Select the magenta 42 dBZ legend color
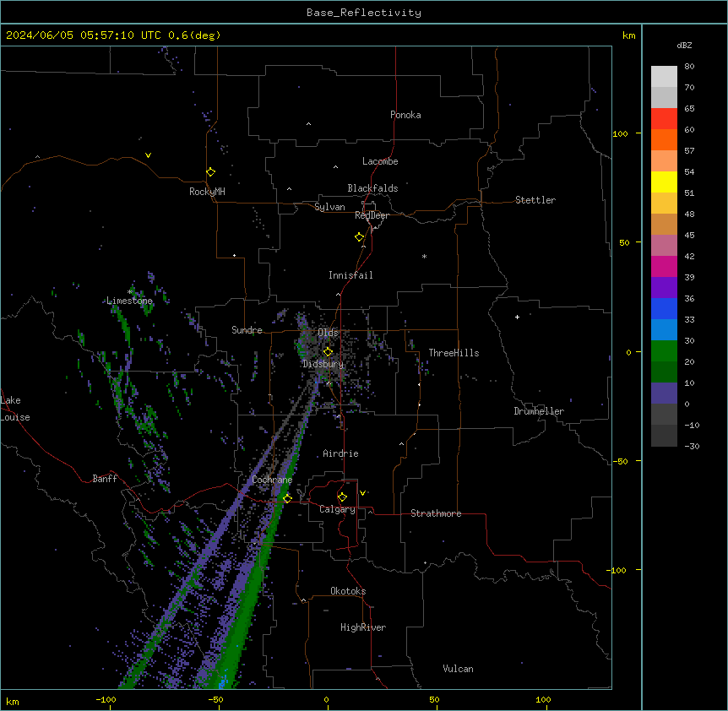Viewport: 728px width, 711px height. tap(664, 266)
